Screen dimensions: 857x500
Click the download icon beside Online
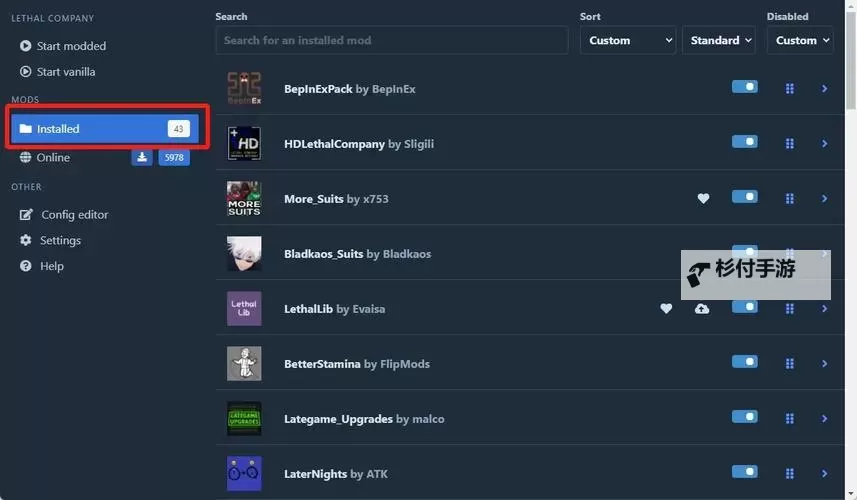[142, 157]
